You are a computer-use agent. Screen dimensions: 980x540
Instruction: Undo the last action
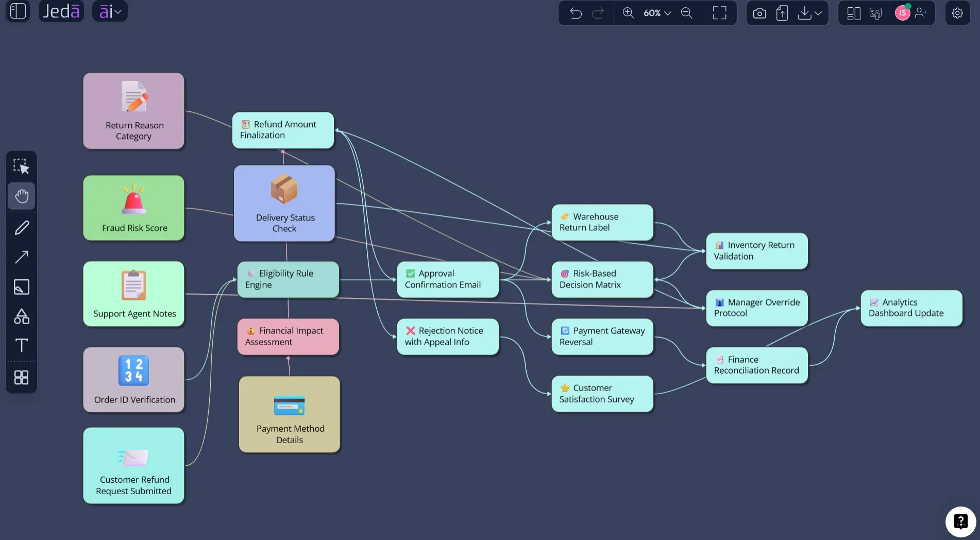point(576,13)
